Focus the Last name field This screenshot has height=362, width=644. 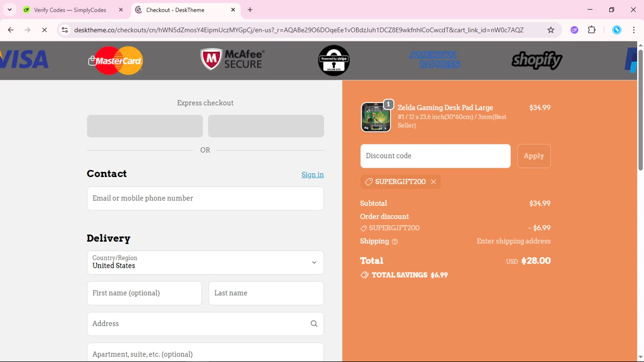266,293
